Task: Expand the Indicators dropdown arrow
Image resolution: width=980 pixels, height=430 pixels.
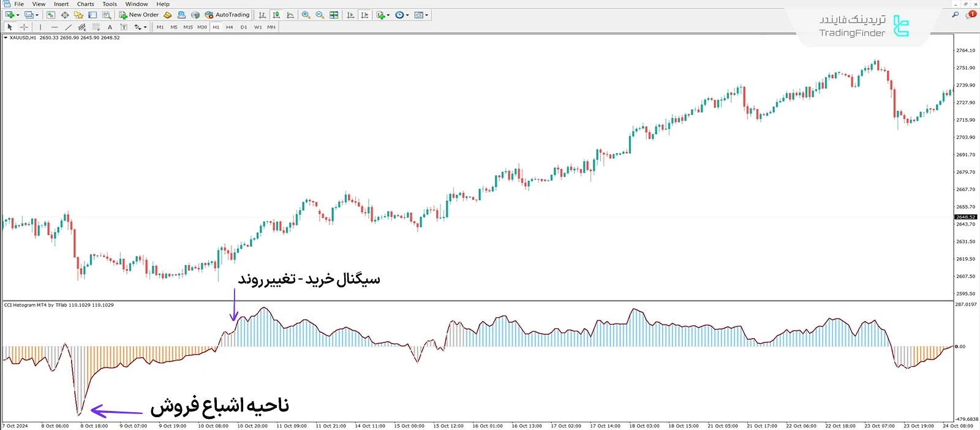Action: 388,15
